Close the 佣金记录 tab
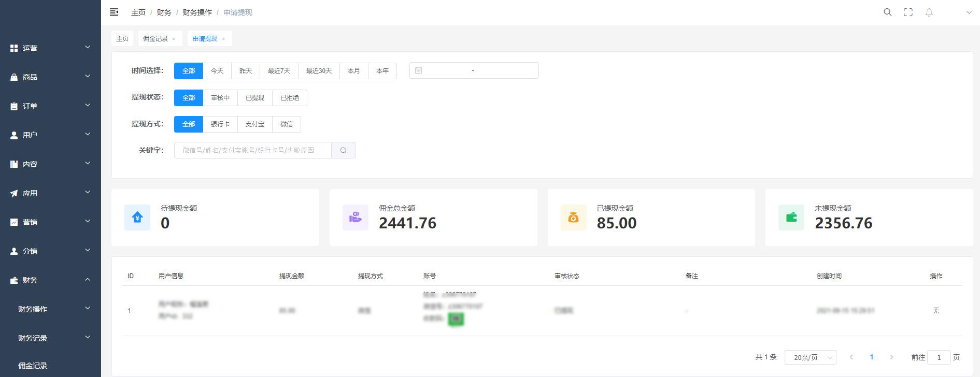This screenshot has height=377, width=980. click(174, 39)
